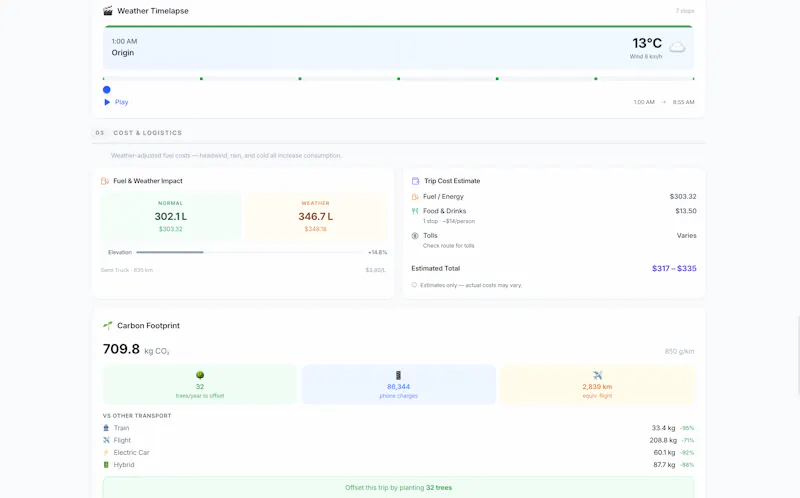Image resolution: width=800 pixels, height=498 pixels.
Task: Click the '8:55 AM' end time label
Action: pyautogui.click(x=683, y=102)
